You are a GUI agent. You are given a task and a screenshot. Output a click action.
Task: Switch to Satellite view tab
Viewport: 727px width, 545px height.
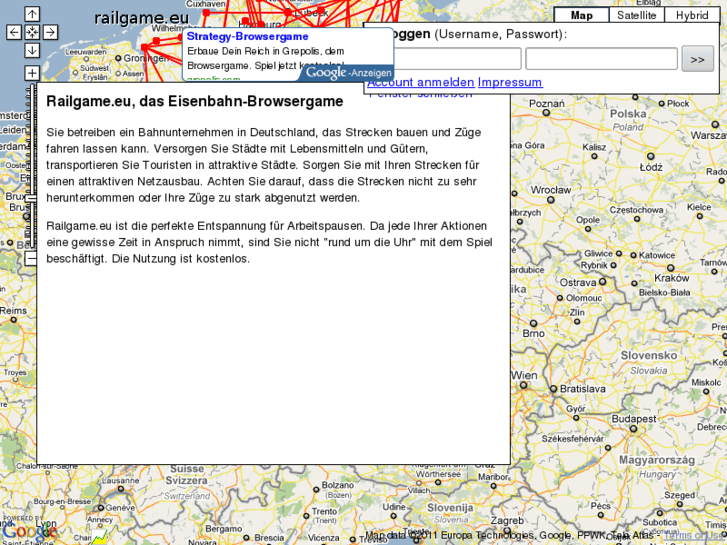(637, 15)
